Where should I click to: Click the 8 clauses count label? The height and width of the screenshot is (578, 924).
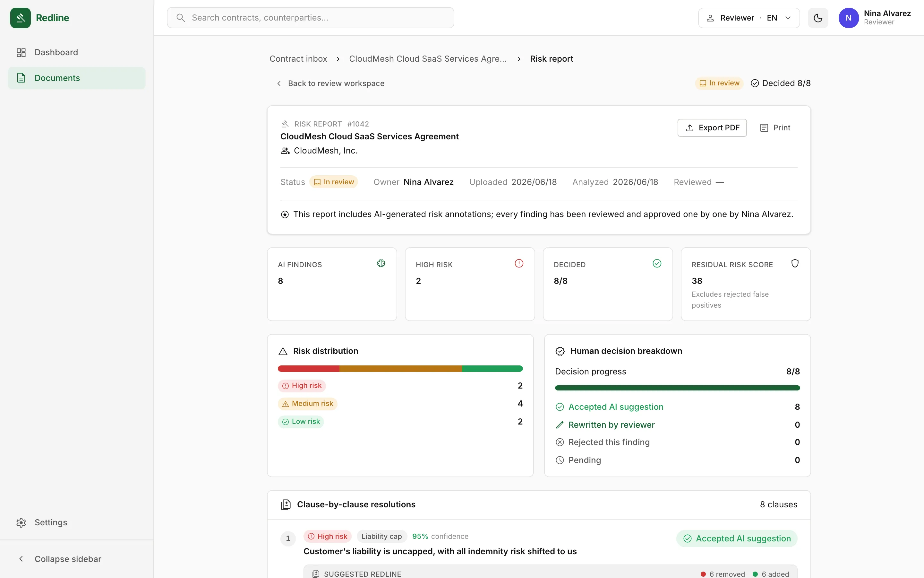[779, 504]
